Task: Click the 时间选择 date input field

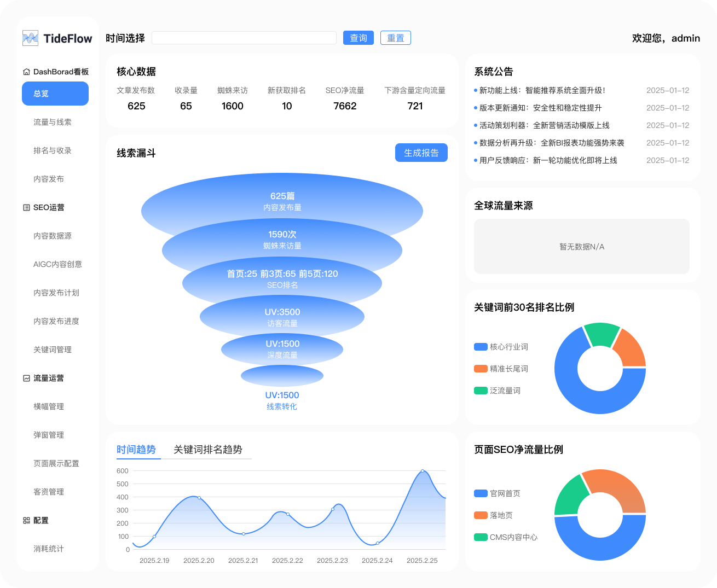Action: coord(244,38)
